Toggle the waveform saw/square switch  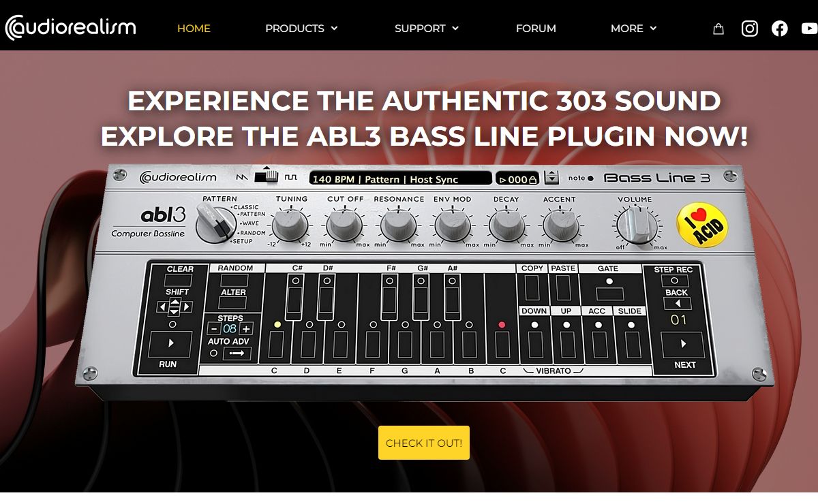[267, 176]
